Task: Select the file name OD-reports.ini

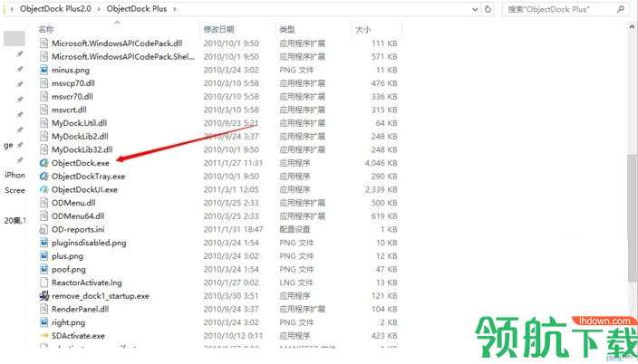Action: pos(78,229)
